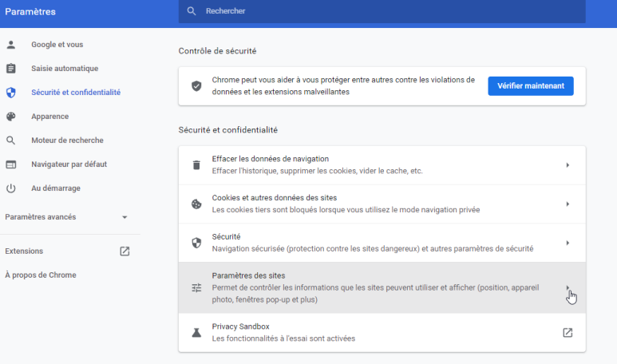Open Privacy Sandbox external link icon
The height and width of the screenshot is (364, 617).
coord(568,332)
